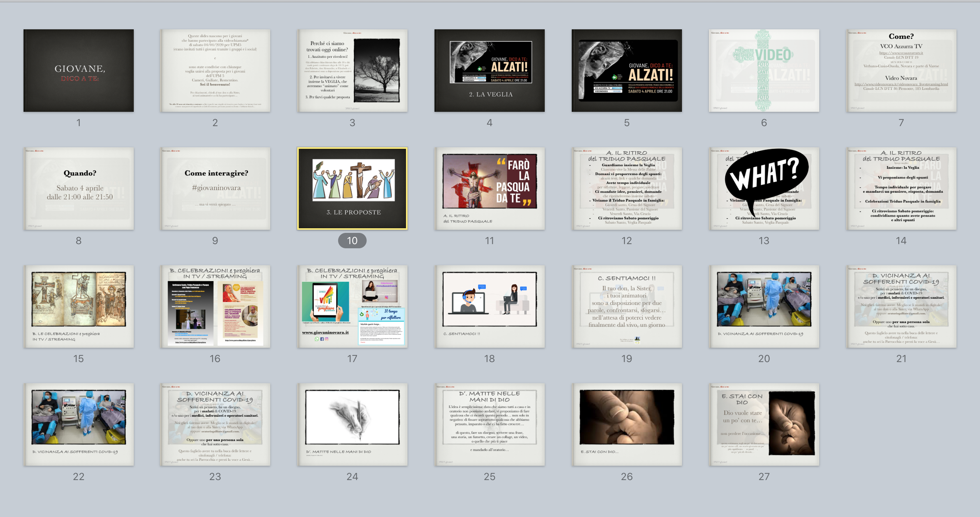The height and width of the screenshot is (517, 980).
Task: Select slide 5 with the full ALZATI! banner
Action: point(627,71)
